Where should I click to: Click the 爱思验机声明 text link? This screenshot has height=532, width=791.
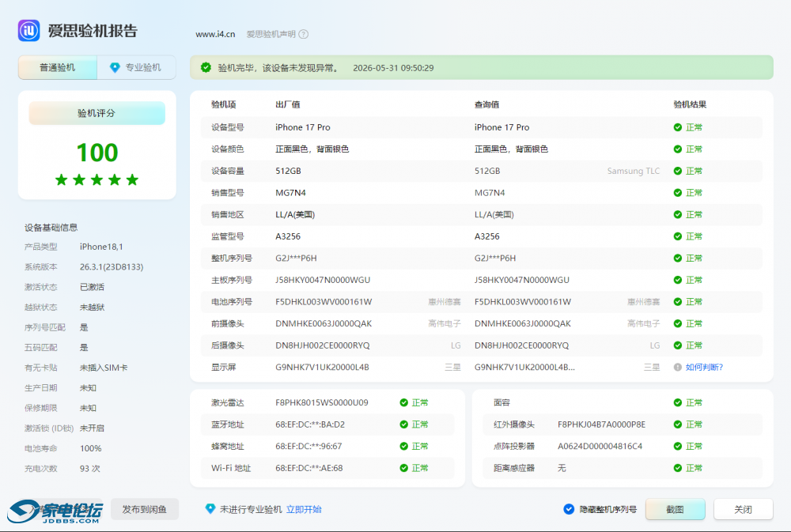271,34
